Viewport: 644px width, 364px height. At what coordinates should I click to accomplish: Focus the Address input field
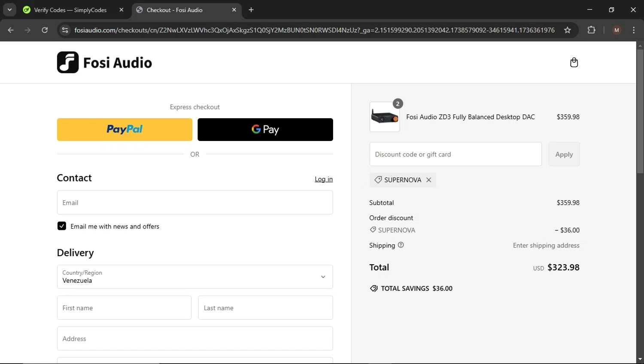coord(195,339)
